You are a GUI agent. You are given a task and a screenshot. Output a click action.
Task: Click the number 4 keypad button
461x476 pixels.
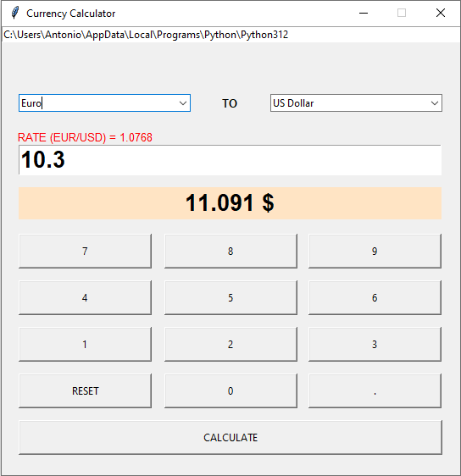(x=85, y=297)
